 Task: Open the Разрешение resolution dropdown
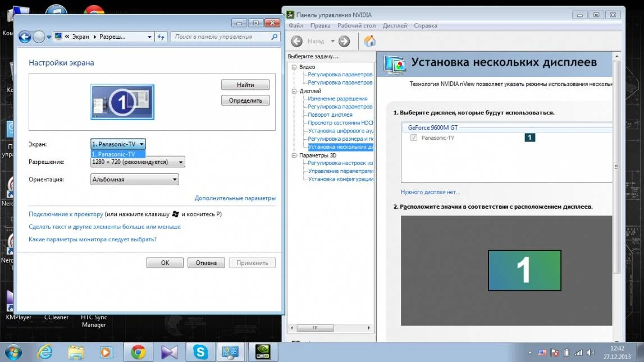(138, 162)
